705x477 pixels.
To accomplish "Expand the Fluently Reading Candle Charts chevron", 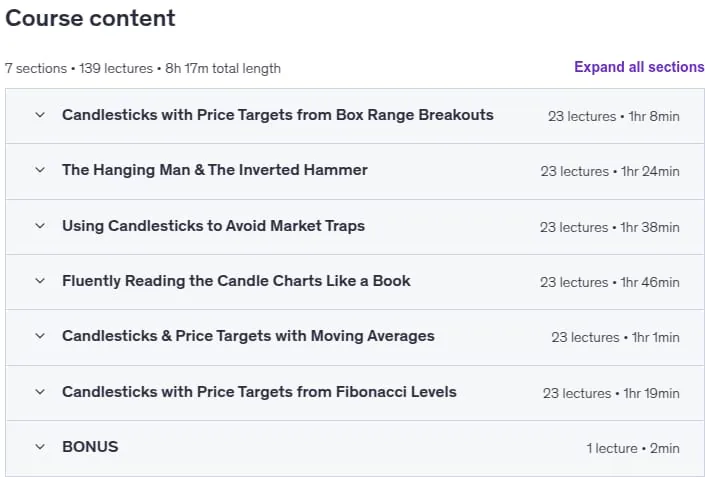I will (x=40, y=281).
